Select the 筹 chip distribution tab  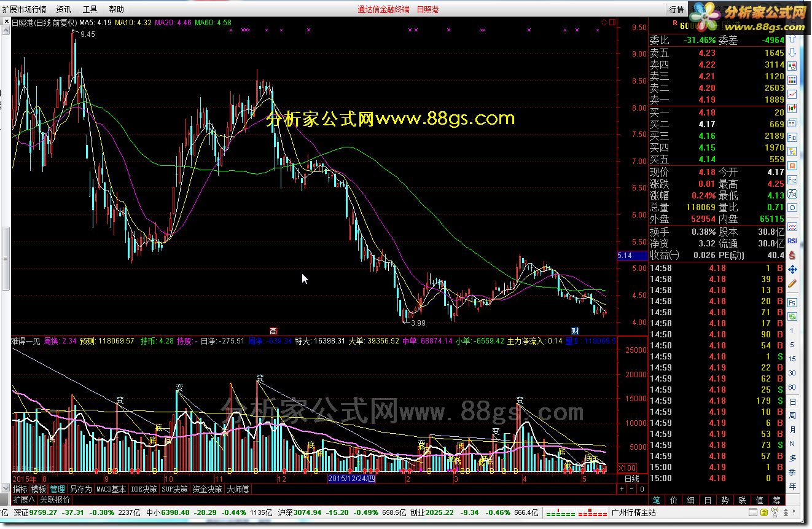pyautogui.click(x=777, y=500)
